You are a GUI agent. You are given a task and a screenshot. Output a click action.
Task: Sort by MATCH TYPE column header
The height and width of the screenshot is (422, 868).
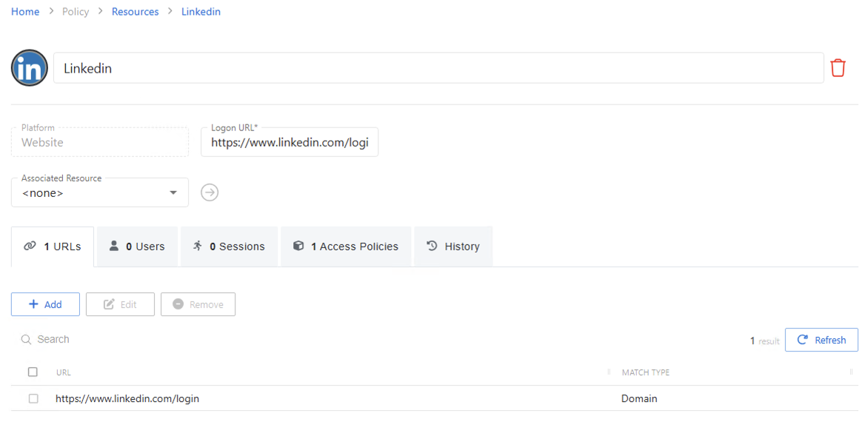pyautogui.click(x=646, y=373)
